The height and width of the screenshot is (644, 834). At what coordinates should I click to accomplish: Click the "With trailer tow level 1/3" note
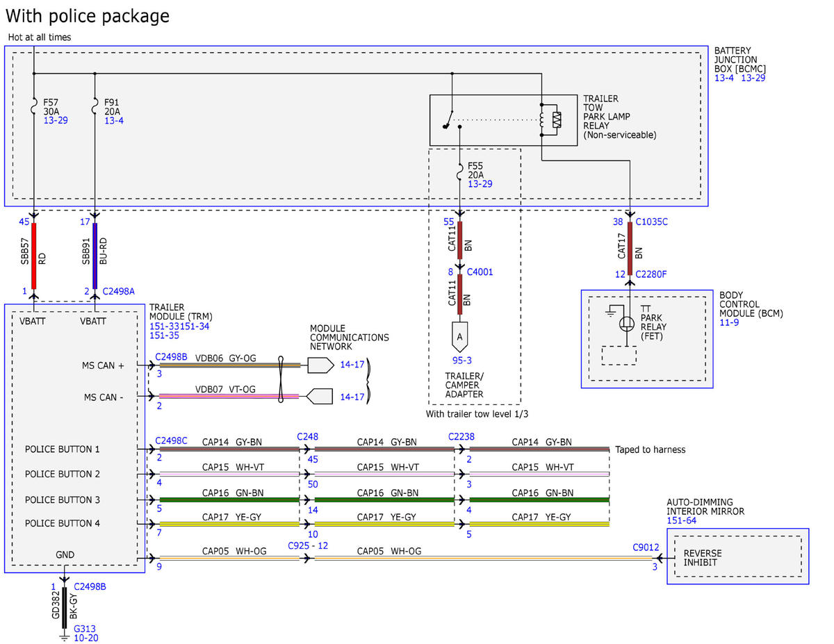(476, 414)
